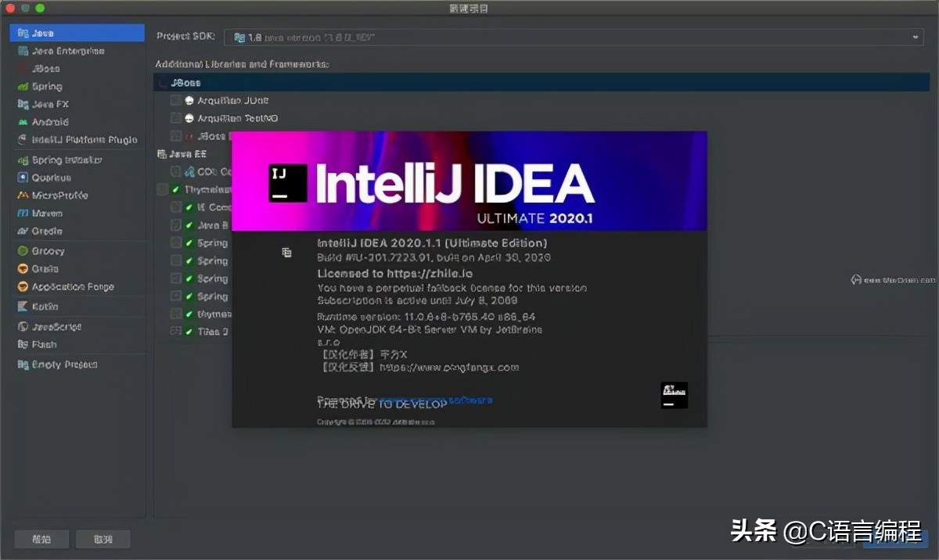Screen dimensions: 939x560
Task: Select the Quarkus generator icon
Action: click(x=23, y=178)
